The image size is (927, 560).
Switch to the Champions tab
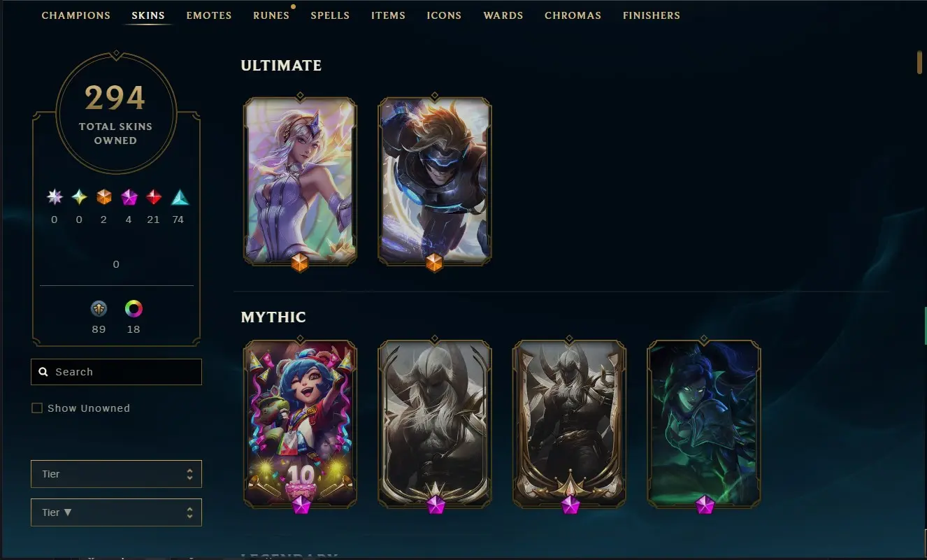tap(76, 15)
